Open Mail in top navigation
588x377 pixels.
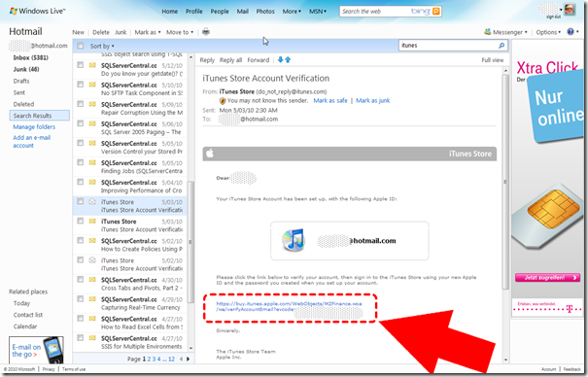(242, 12)
